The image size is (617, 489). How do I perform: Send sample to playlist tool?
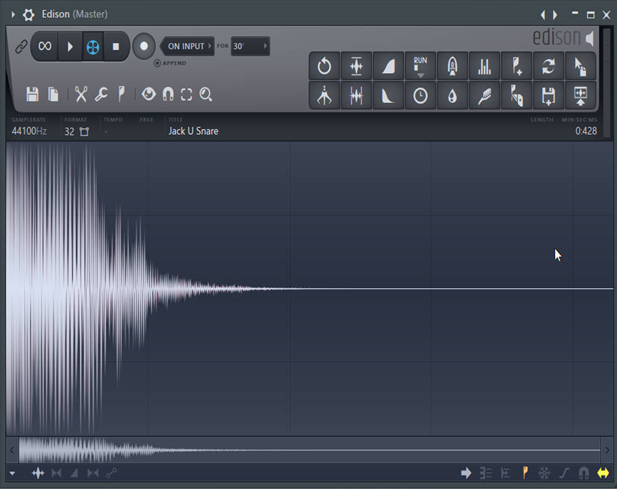[580, 96]
